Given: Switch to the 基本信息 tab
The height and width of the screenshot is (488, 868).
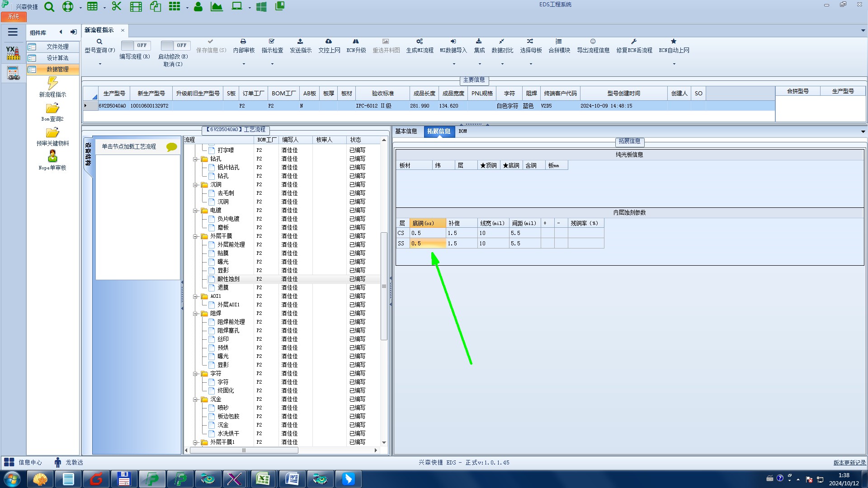Looking at the screenshot, I should coord(406,131).
